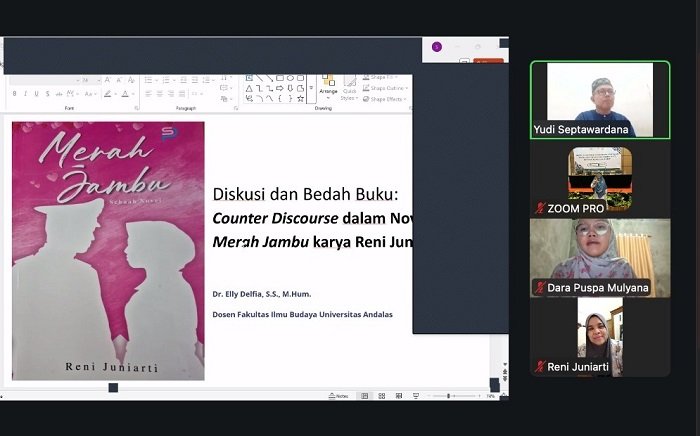Click the zoom slider handle
The height and width of the screenshot is (436, 700).
pyautogui.click(x=448, y=396)
